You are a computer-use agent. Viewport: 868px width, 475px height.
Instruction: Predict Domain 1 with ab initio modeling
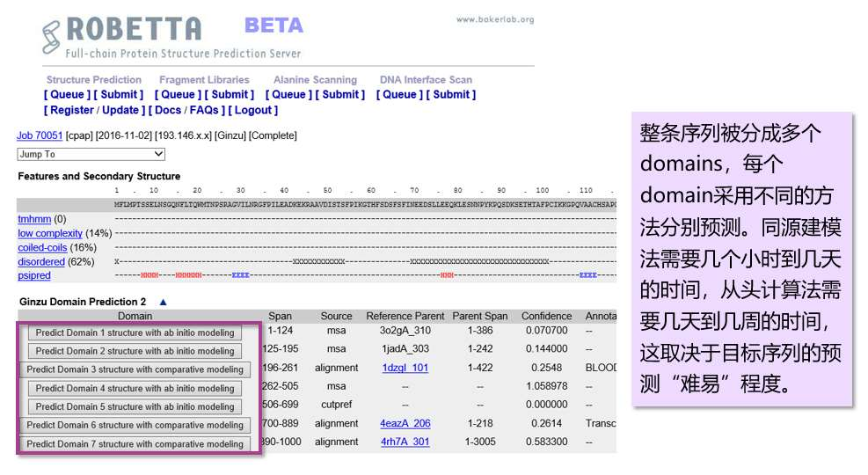coord(135,332)
